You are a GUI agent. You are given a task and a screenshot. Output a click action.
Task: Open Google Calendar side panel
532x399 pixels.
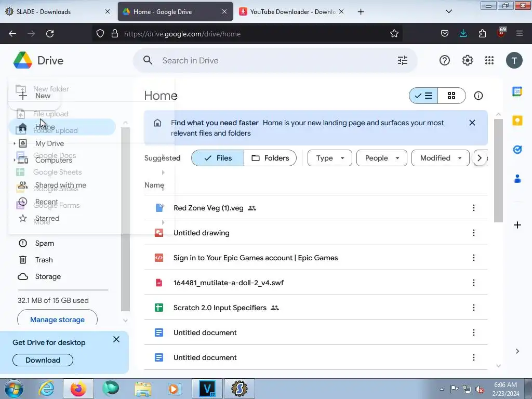click(517, 91)
